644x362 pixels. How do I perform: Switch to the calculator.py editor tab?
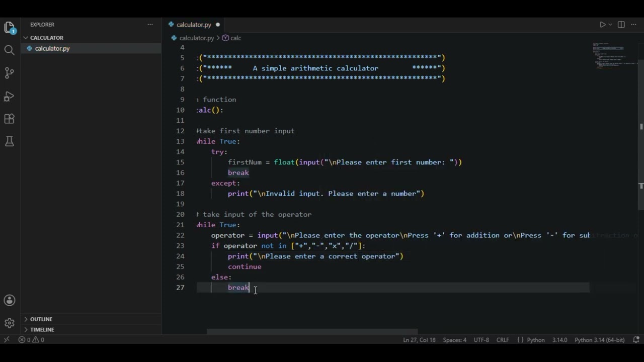click(x=194, y=25)
